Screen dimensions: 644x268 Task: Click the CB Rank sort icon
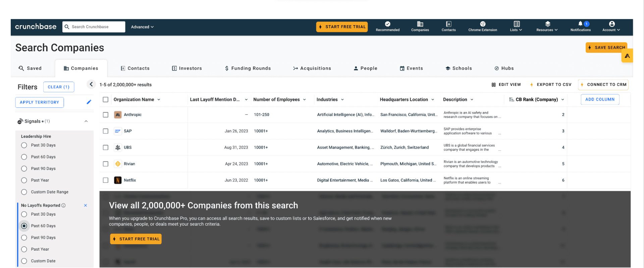click(x=511, y=100)
